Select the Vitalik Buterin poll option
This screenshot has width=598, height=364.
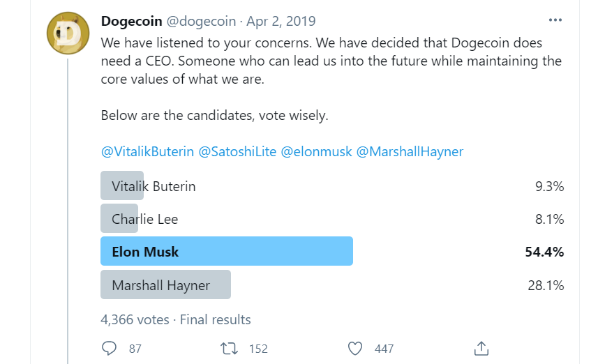(x=332, y=185)
